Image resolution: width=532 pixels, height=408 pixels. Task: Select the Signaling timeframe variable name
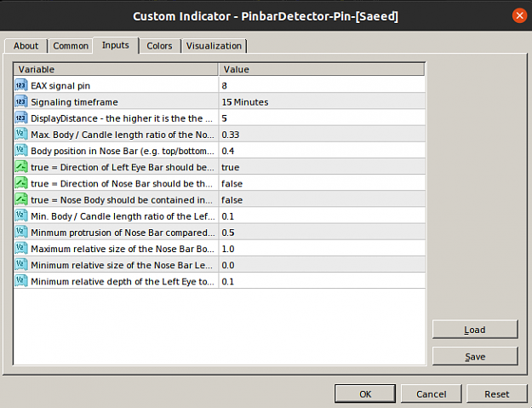click(x=74, y=102)
